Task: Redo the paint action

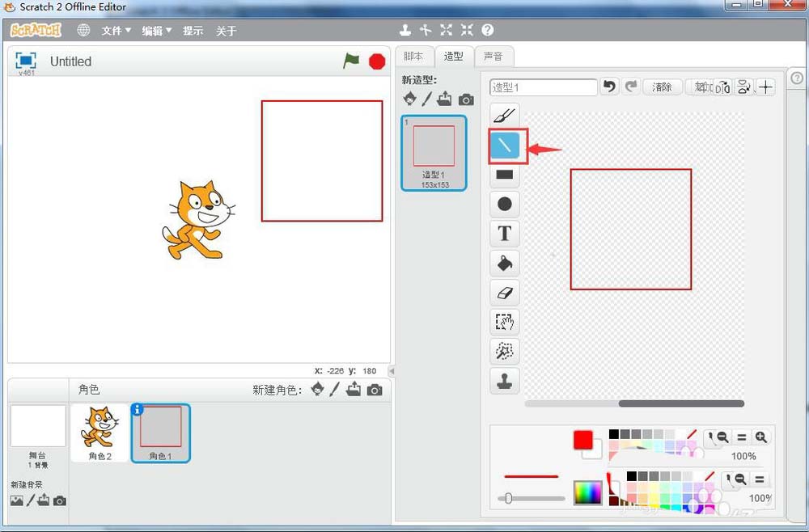Action: click(x=630, y=87)
